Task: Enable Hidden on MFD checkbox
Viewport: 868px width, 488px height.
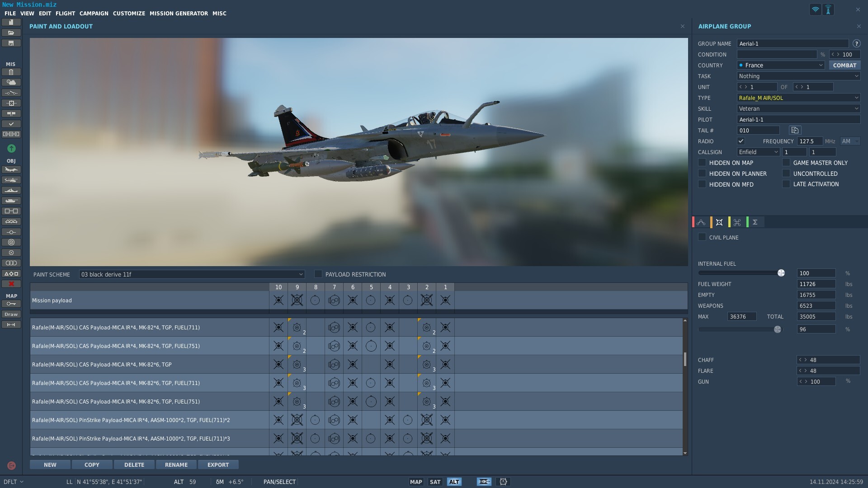Action: (702, 184)
